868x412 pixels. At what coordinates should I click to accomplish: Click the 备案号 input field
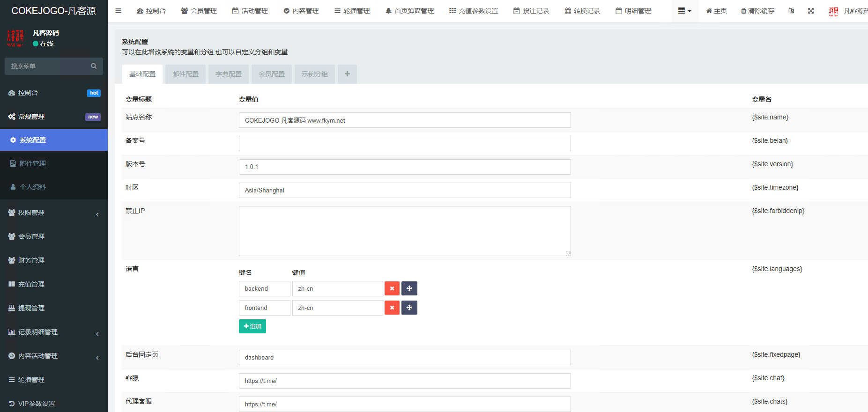pos(404,143)
